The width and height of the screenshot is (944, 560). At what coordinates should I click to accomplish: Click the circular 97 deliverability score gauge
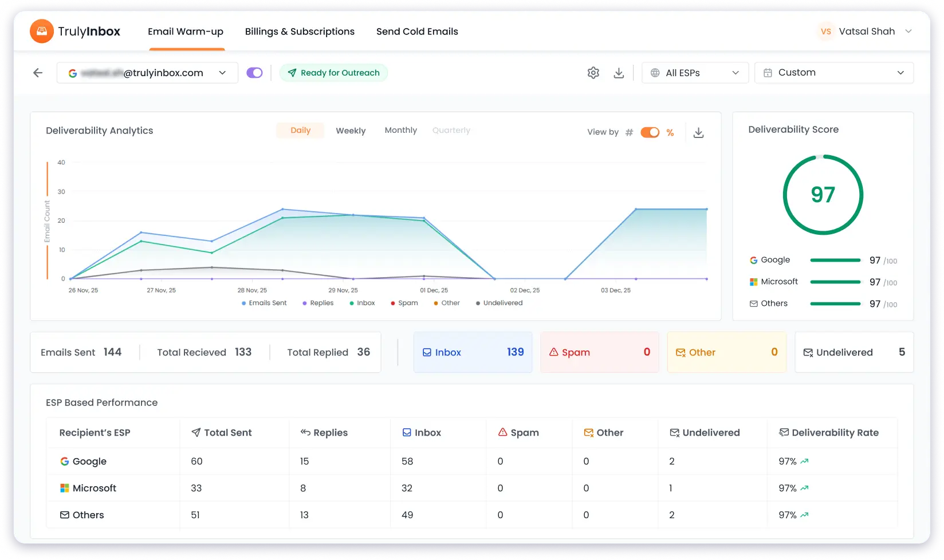823,195
